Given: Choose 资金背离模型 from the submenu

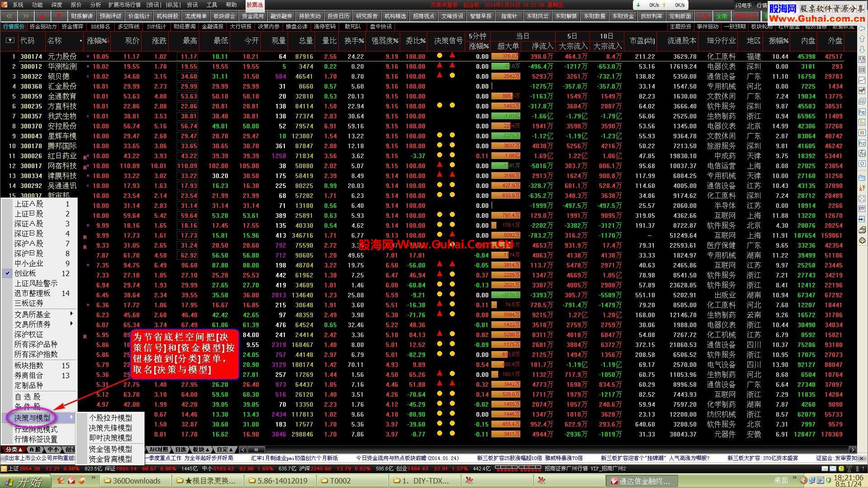Looking at the screenshot, I should point(111,459).
